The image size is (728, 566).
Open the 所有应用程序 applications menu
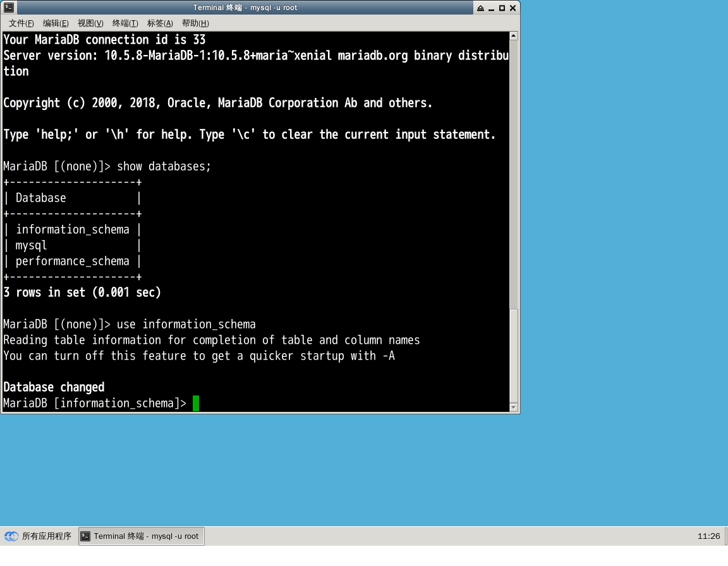(38, 536)
